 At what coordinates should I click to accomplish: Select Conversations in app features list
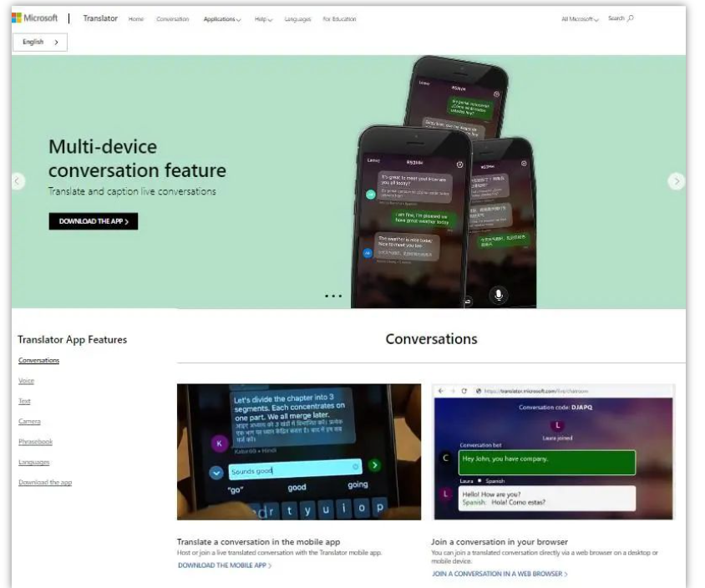click(38, 360)
